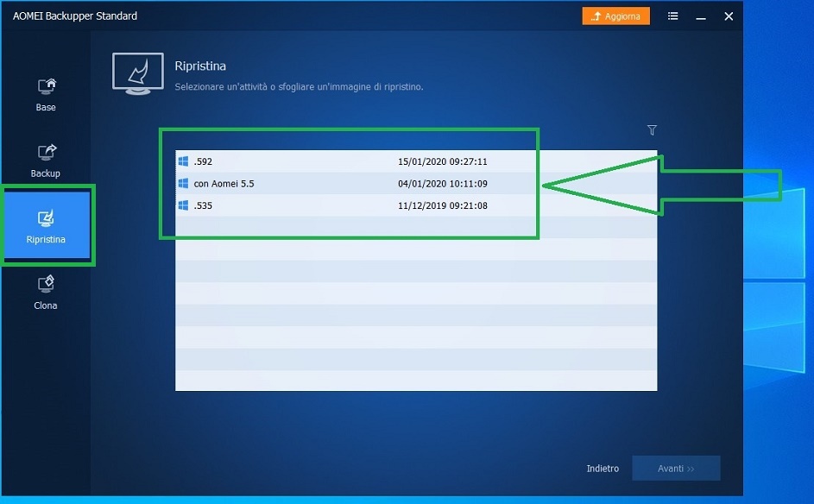The width and height of the screenshot is (814, 504).
Task: Select the Ripristina sidebar tab
Action: pos(47,225)
